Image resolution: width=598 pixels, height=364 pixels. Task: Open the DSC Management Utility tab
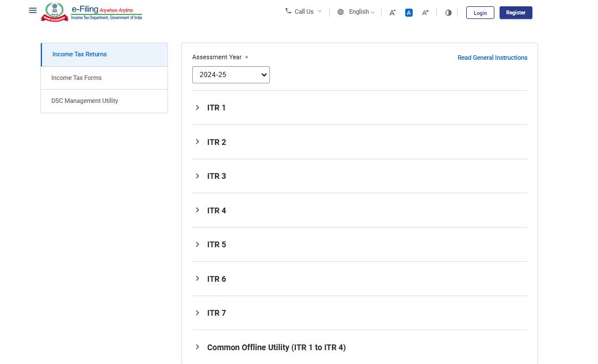[x=104, y=101]
